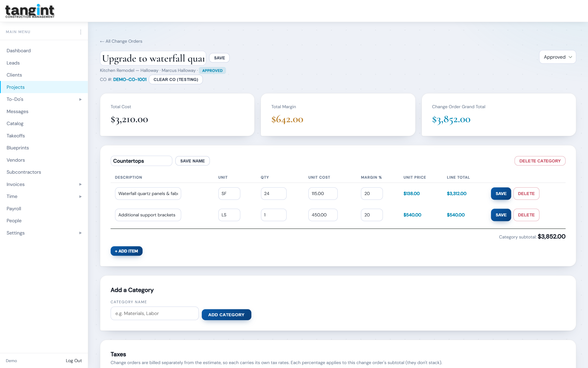Open the main menu three-dot options icon

81,32
